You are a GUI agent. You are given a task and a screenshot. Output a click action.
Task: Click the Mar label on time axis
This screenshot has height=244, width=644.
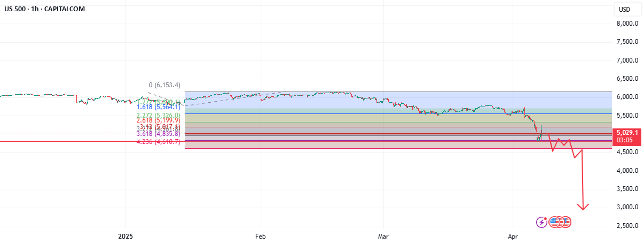point(383,236)
